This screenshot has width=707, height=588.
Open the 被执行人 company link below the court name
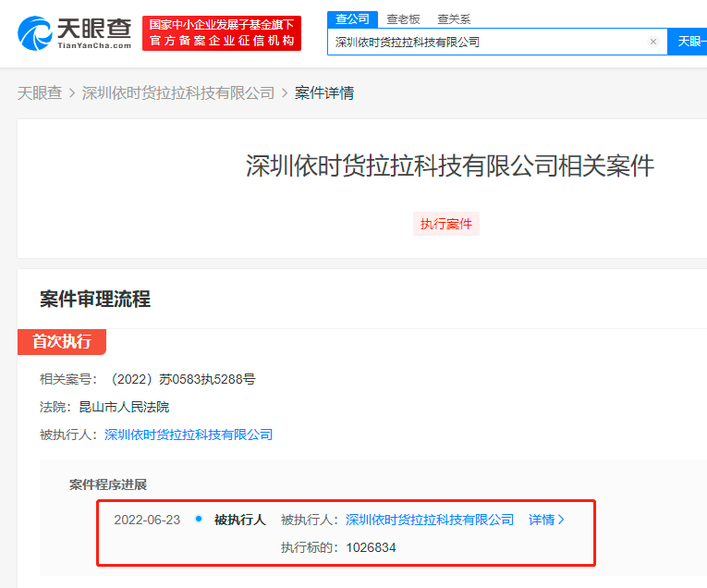click(x=189, y=435)
